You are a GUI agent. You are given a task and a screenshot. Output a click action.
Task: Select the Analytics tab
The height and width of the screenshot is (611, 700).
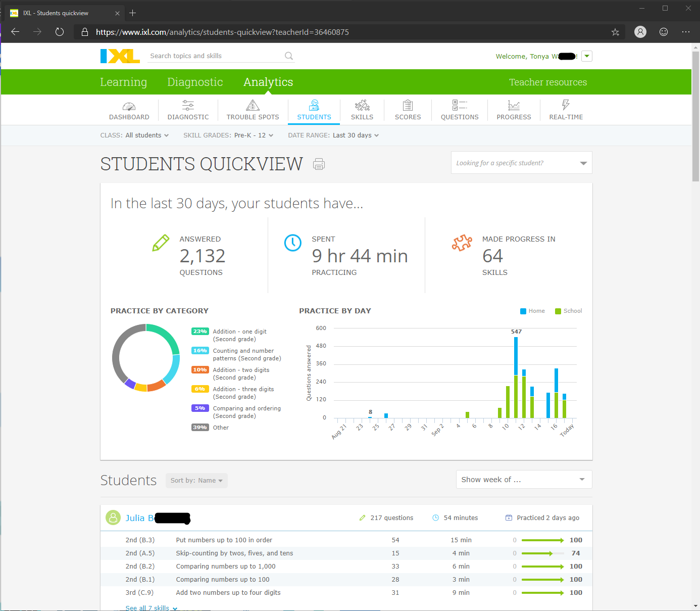[268, 82]
